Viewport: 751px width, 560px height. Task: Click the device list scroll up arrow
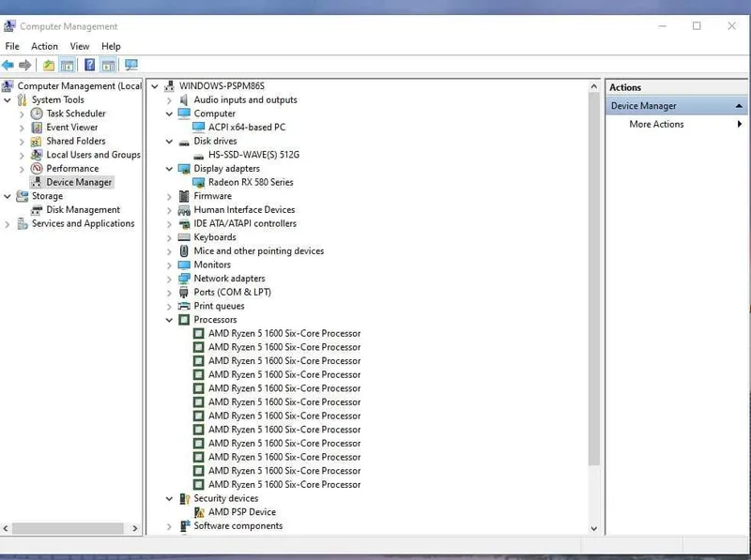tap(594, 86)
